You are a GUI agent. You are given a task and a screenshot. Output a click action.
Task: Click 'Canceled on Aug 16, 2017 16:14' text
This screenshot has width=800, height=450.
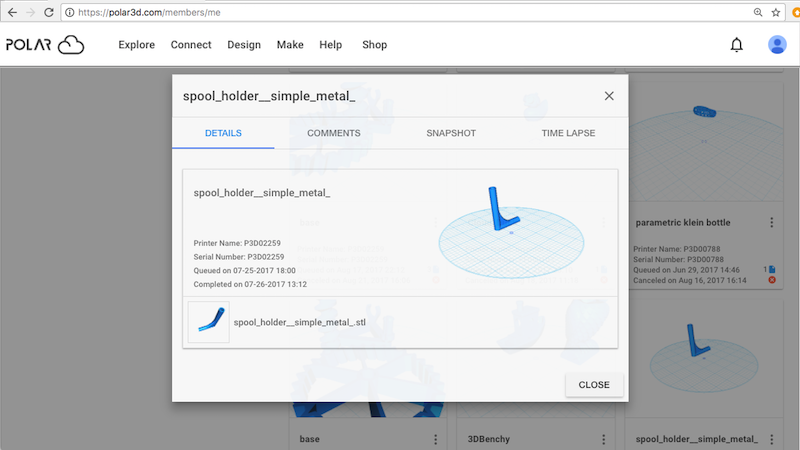(689, 280)
